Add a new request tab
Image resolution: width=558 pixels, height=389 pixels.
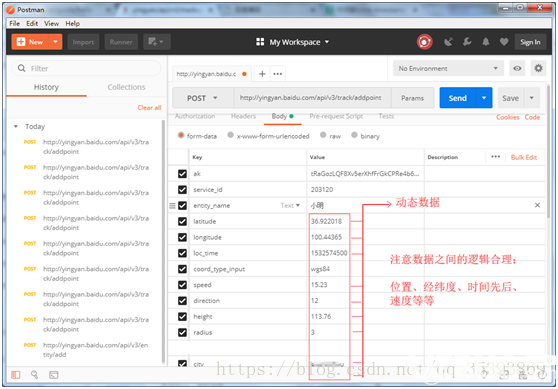(x=262, y=74)
